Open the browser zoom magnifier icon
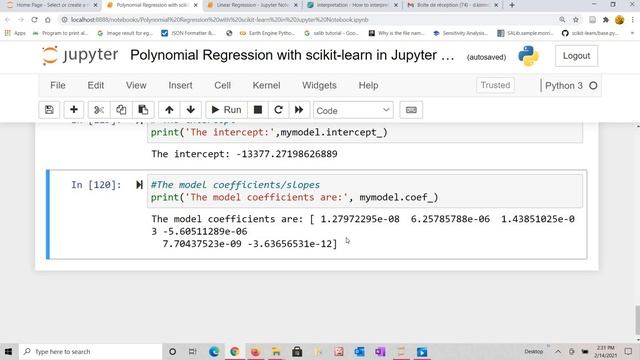The image size is (640, 360). tap(562, 20)
